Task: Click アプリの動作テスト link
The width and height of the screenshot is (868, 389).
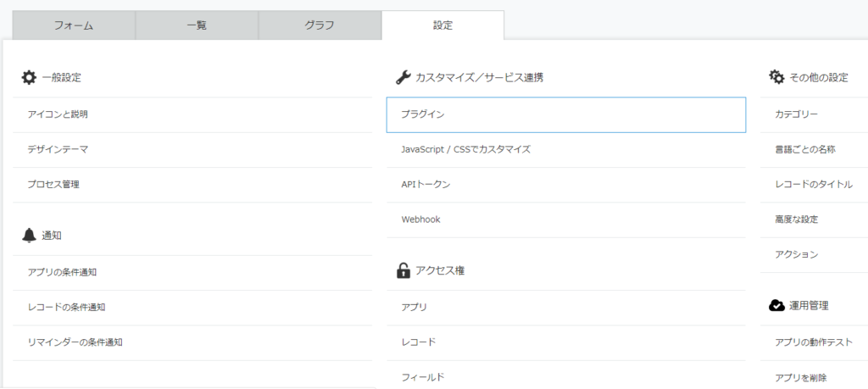Action: (x=813, y=342)
